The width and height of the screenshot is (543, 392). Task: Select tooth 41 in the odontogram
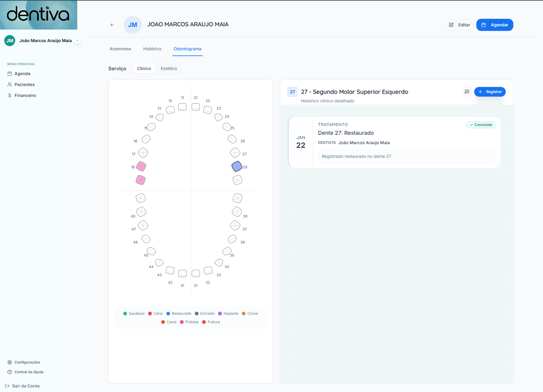[x=182, y=274]
